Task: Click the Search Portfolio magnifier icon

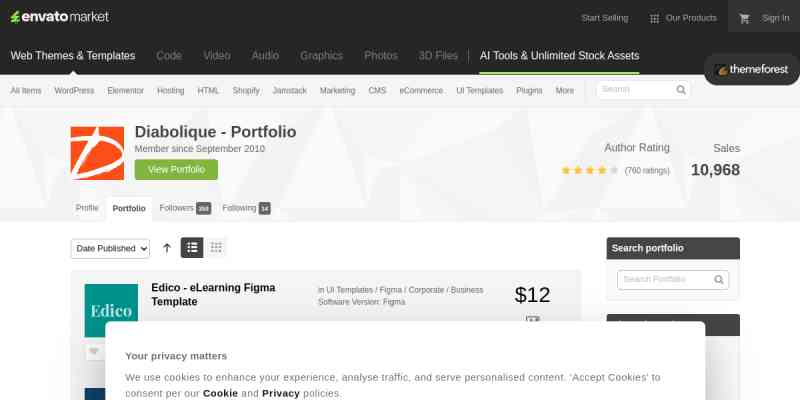Action: 719,280
